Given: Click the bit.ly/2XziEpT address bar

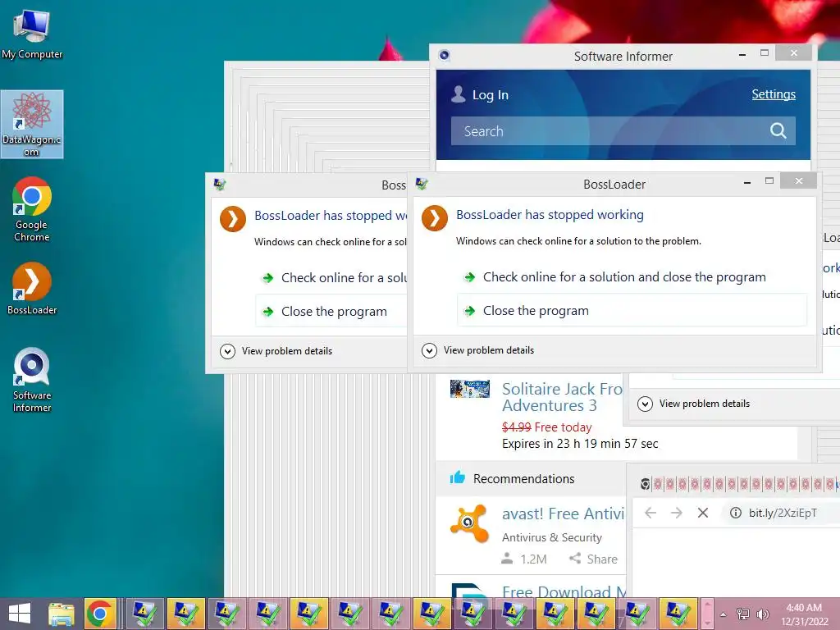Looking at the screenshot, I should click(x=781, y=513).
